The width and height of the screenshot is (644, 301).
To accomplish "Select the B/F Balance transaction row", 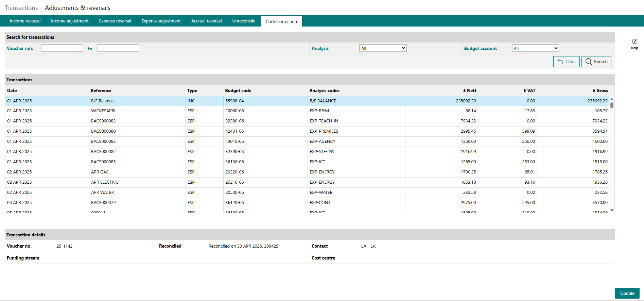I will point(308,101).
